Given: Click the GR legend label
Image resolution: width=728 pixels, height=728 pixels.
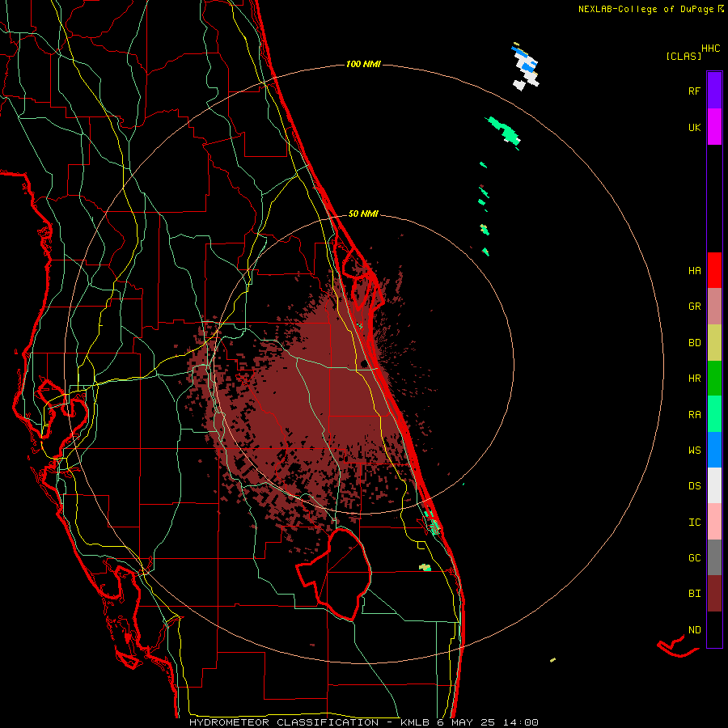Looking at the screenshot, I should click(x=694, y=307).
